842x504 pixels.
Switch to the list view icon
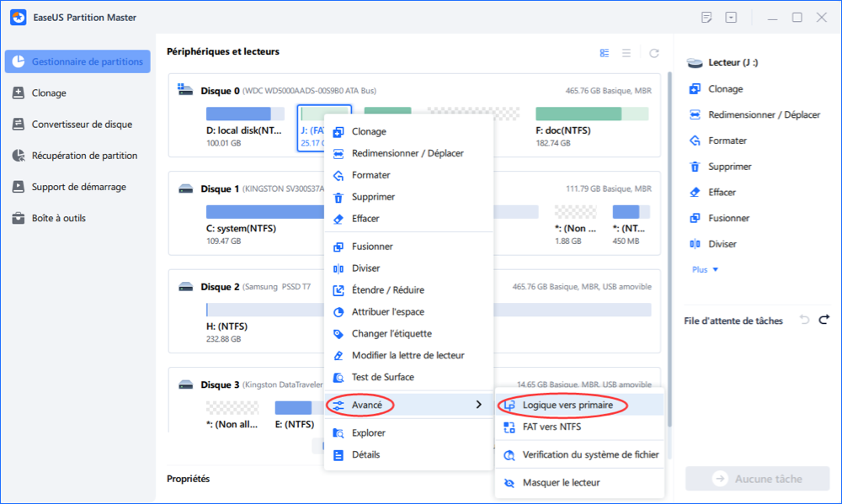pyautogui.click(x=626, y=53)
